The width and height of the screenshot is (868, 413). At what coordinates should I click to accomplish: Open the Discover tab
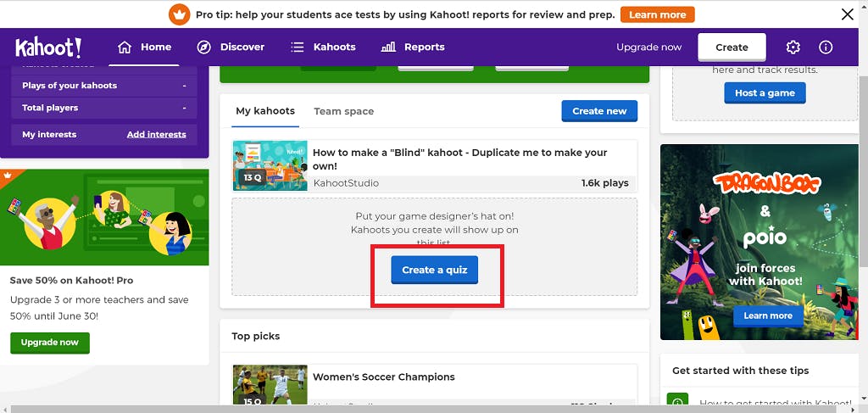click(231, 47)
